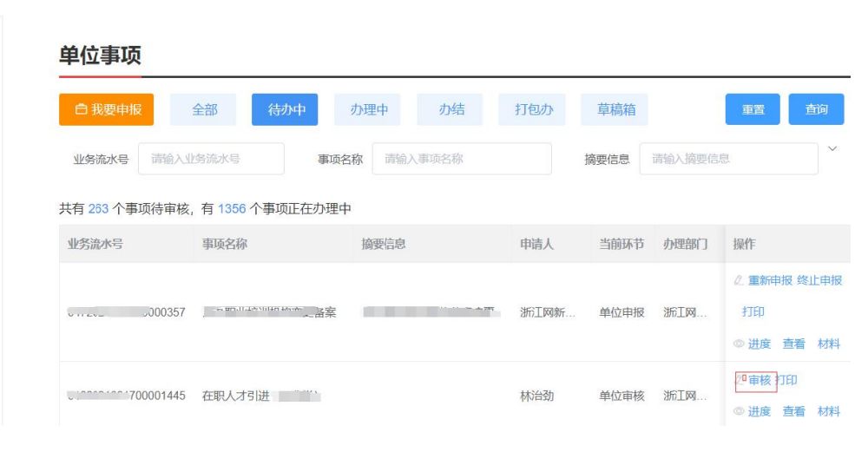Open the 办理中 tab
868x452 pixels.
click(x=368, y=109)
